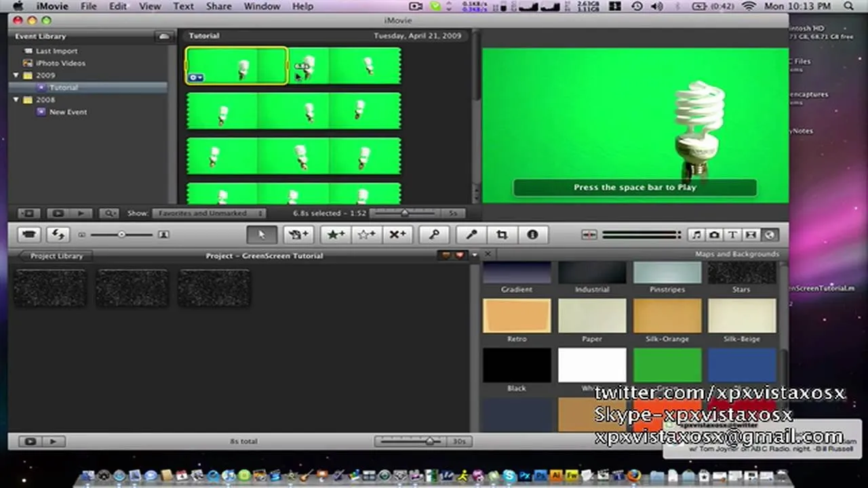Choose the Paper background
Viewport: 868px width, 488px height.
click(592, 317)
